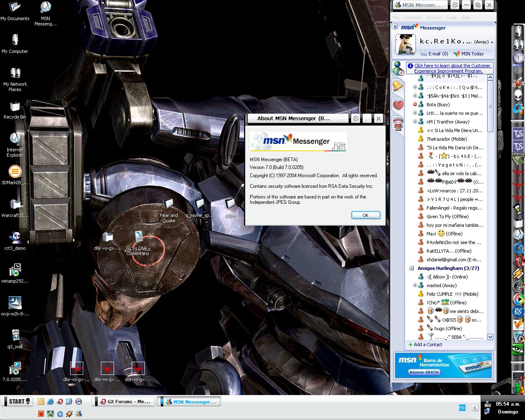
Task: Select the rct3_demo panda icon
Action: click(15, 241)
